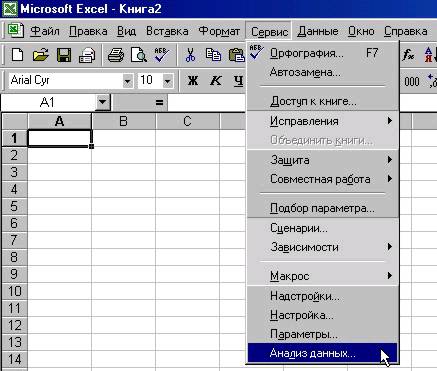Toggle Italic with the К button
Image resolution: width=437 pixels, height=371 pixels.
click(216, 81)
